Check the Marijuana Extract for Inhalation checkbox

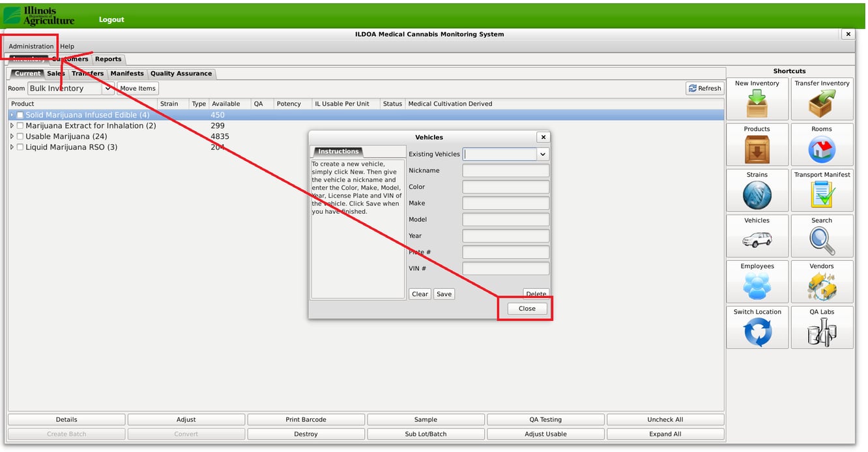coord(20,125)
